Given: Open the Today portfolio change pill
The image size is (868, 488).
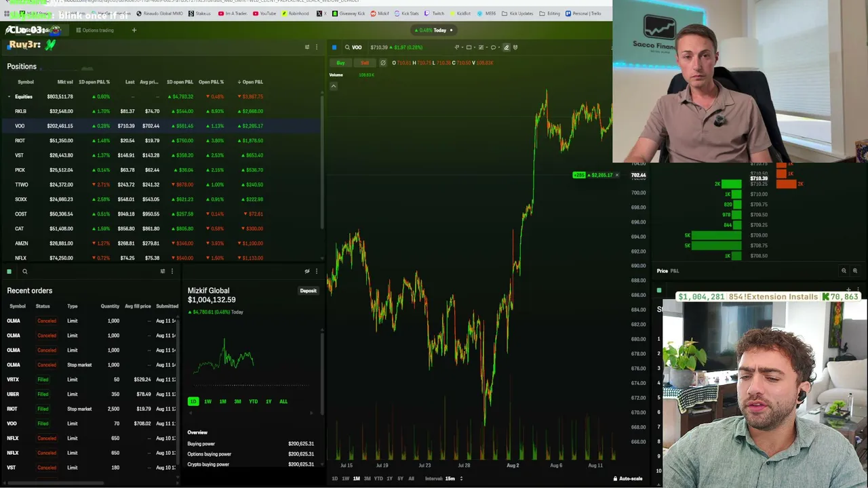Looking at the screenshot, I should 434,30.
